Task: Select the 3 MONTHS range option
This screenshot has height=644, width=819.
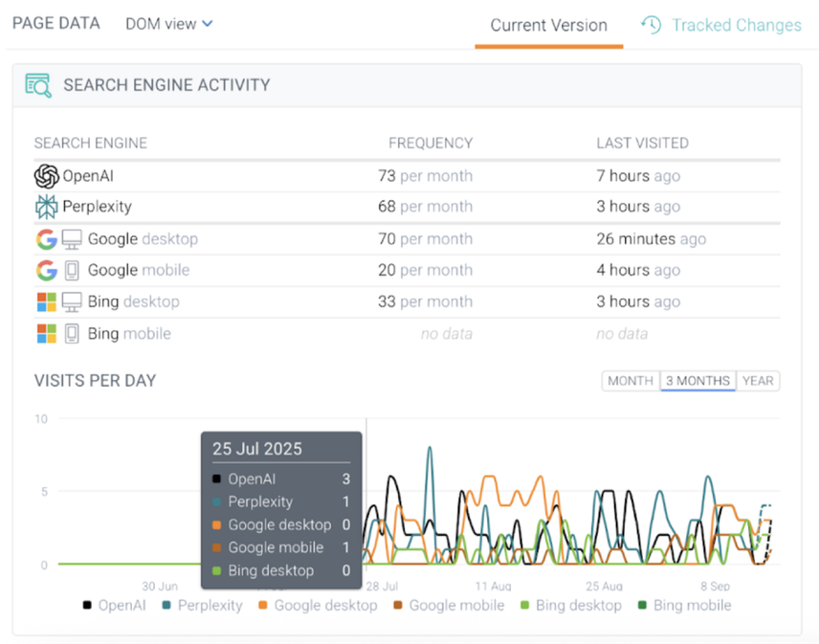Action: tap(697, 381)
